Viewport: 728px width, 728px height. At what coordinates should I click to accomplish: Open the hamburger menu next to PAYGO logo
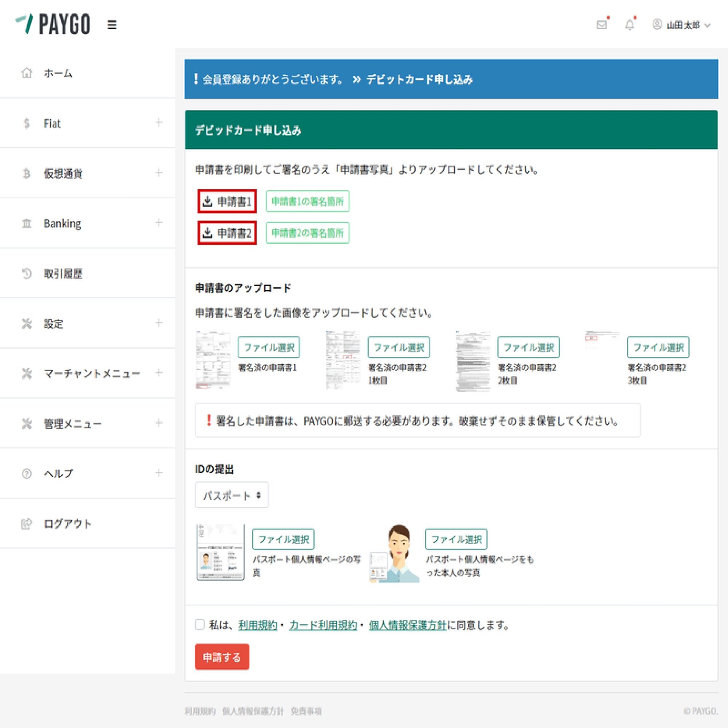tap(111, 25)
